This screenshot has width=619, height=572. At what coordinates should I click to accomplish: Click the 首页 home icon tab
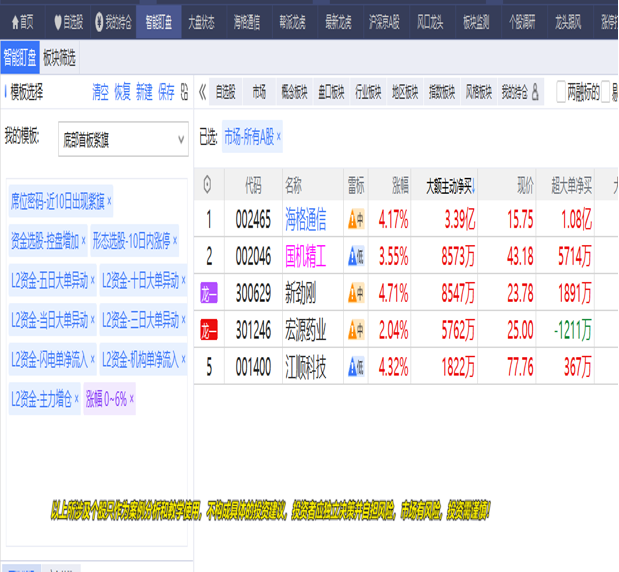click(x=20, y=20)
